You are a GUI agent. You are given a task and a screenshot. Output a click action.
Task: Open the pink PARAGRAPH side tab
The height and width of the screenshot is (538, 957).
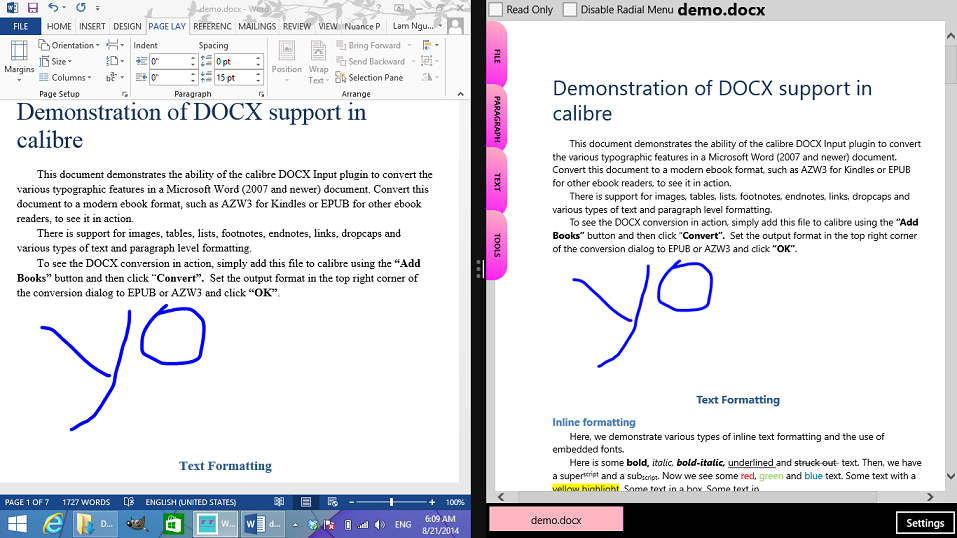coord(497,118)
